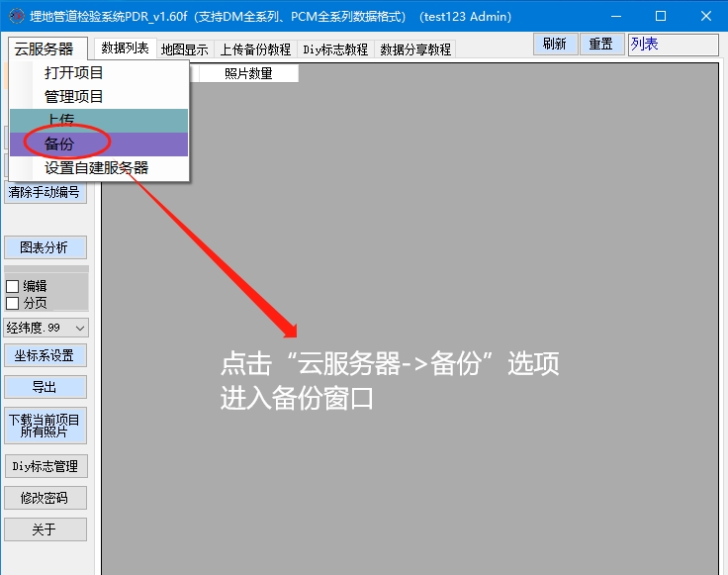Click the 照片数量 column header
Viewport: 728px width, 575px height.
pos(248,73)
